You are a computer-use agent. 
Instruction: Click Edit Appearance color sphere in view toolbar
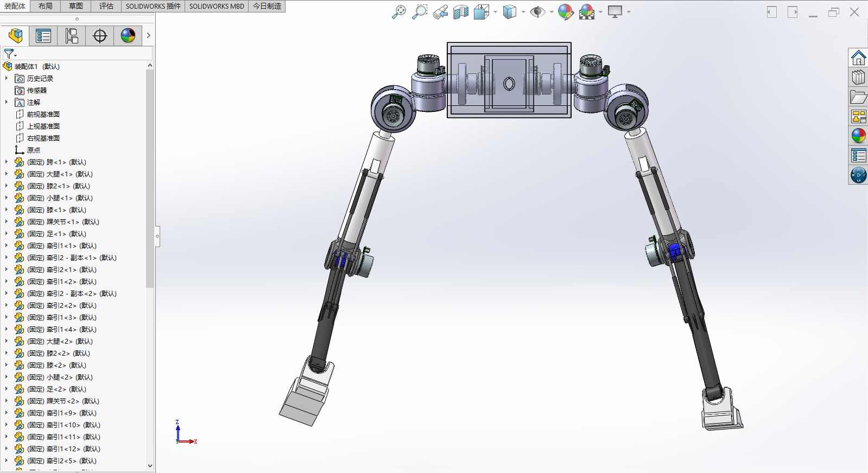(566, 12)
